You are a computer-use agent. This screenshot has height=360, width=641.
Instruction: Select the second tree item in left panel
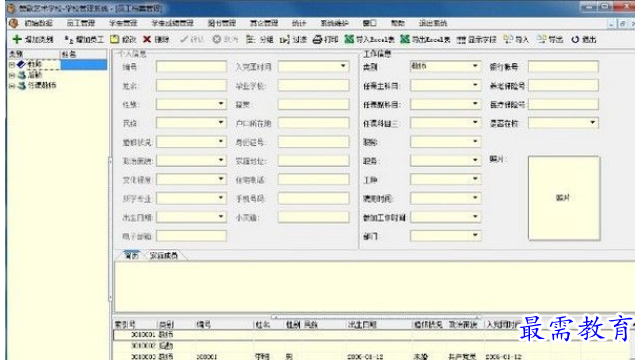coord(35,75)
